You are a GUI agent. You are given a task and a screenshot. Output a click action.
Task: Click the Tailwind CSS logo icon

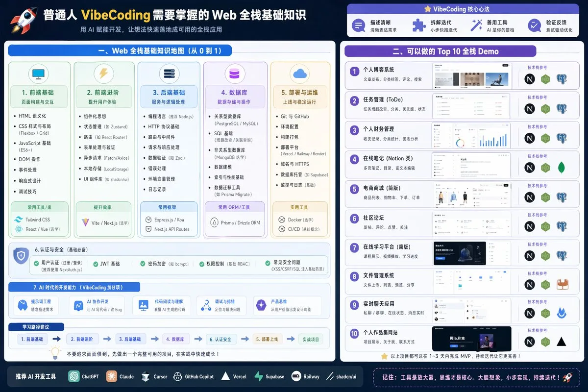pyautogui.click(x=19, y=220)
